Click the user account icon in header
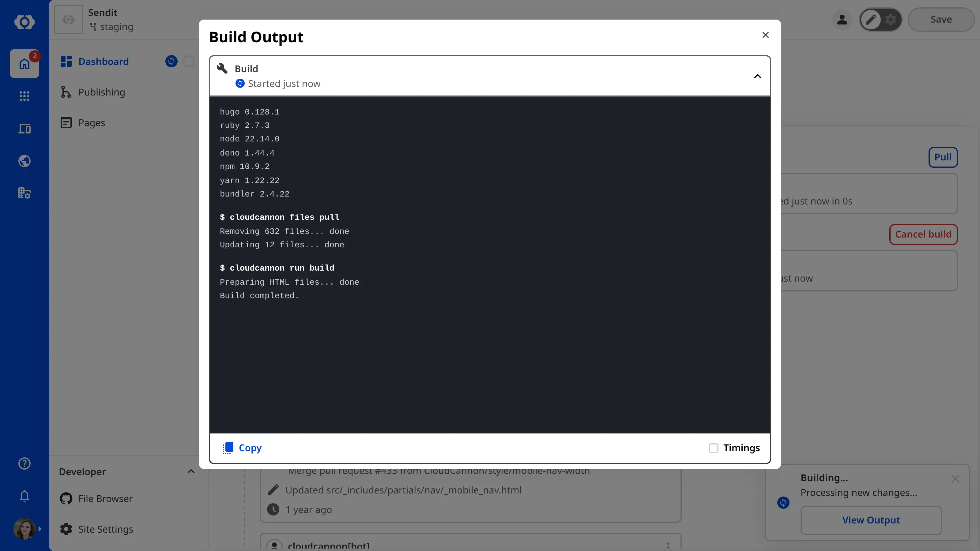The width and height of the screenshot is (980, 551). 842,19
